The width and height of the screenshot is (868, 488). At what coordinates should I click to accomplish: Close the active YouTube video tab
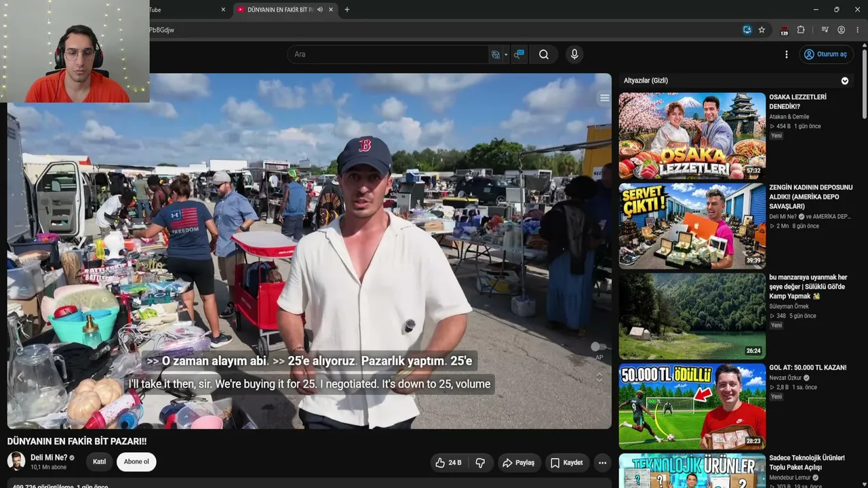coord(331,9)
